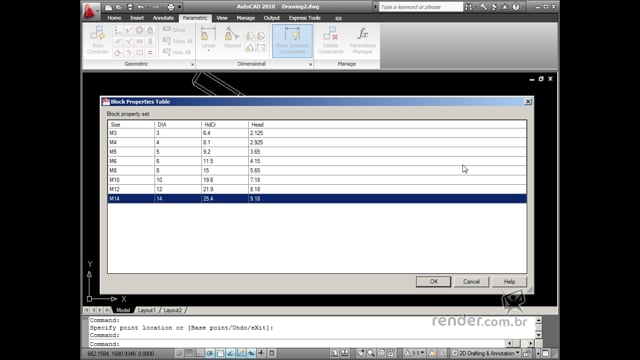Select the M3 row size cell

(131, 133)
